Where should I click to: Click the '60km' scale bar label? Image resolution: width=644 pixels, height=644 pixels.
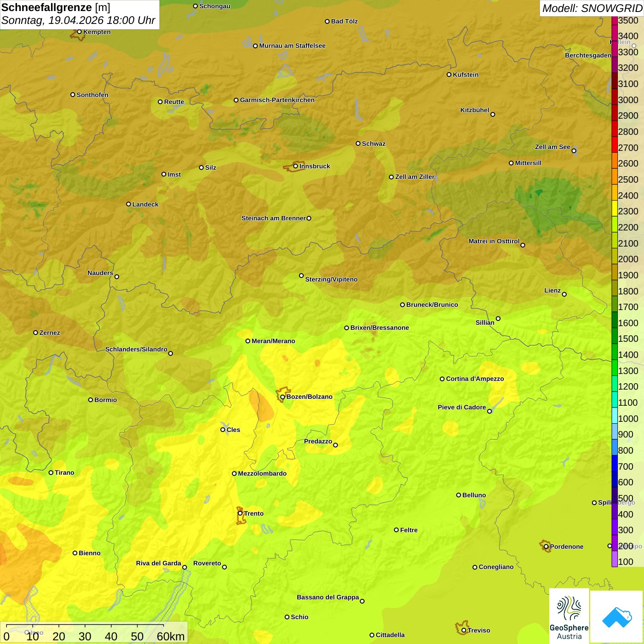point(171,636)
